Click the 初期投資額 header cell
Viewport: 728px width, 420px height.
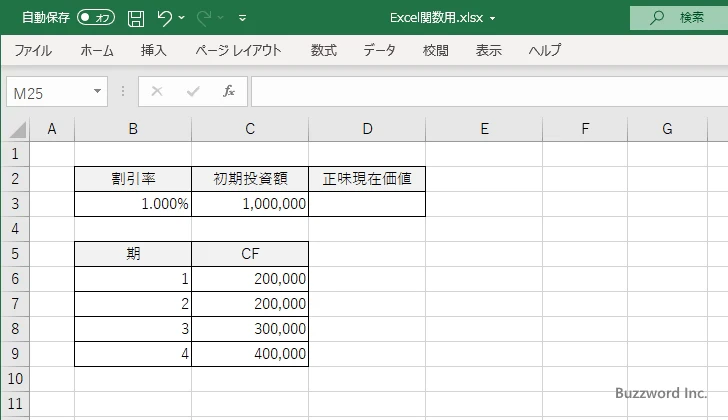pos(250,179)
